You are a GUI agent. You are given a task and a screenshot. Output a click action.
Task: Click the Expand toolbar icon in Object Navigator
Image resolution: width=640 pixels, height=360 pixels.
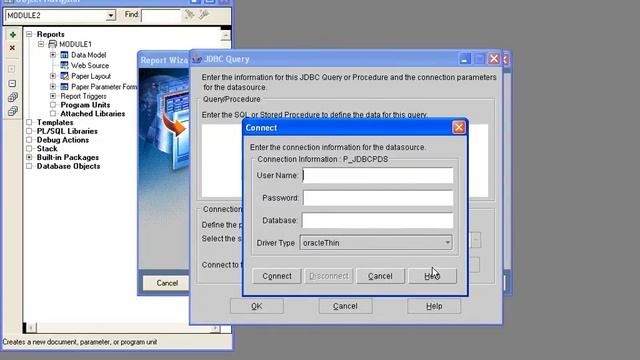click(12, 69)
